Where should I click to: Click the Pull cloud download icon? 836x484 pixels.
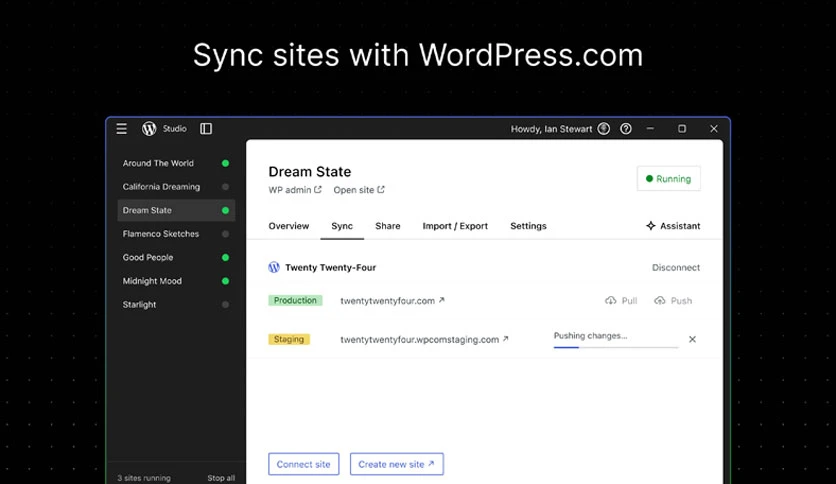pos(610,301)
